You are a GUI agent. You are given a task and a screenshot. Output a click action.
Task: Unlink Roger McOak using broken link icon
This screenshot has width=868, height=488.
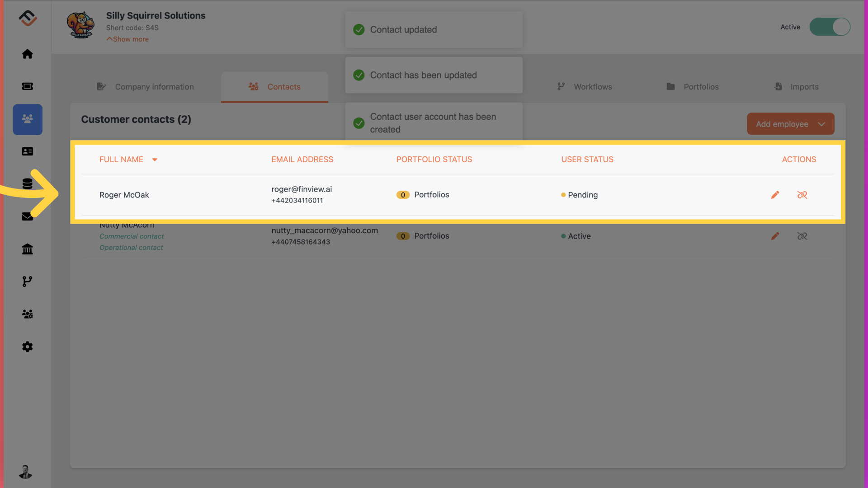(802, 195)
